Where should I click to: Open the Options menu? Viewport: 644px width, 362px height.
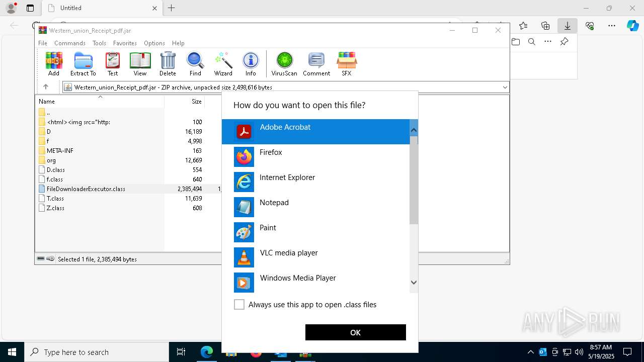(x=154, y=43)
